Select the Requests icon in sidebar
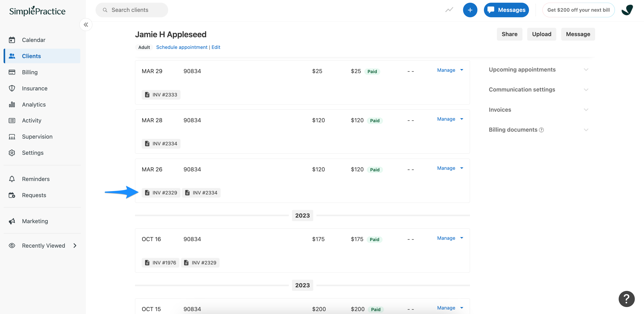The width and height of the screenshot is (644, 314). click(x=12, y=195)
